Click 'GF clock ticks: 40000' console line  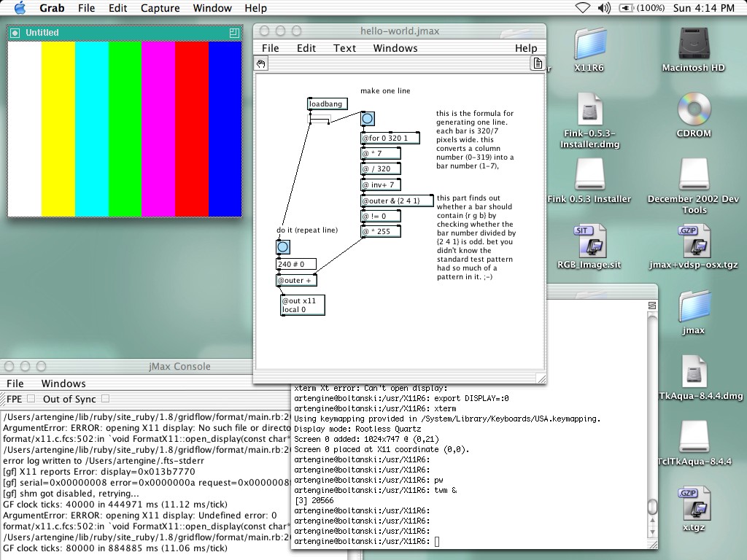tap(115, 505)
